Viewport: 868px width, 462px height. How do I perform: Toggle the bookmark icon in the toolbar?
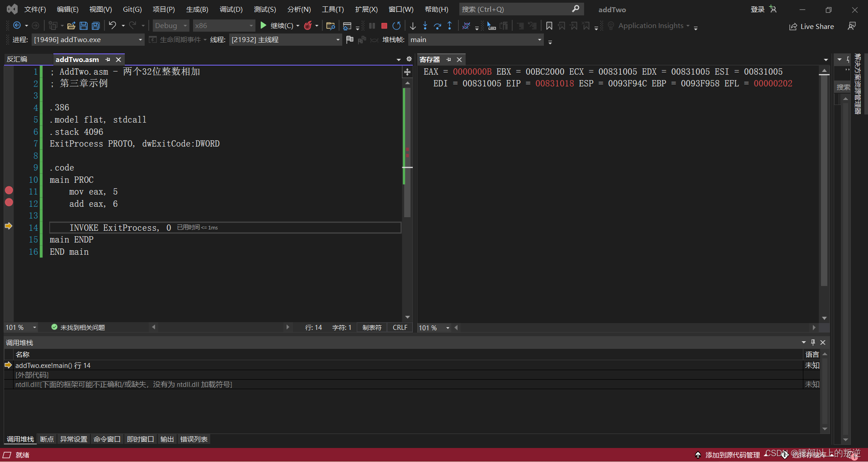549,26
